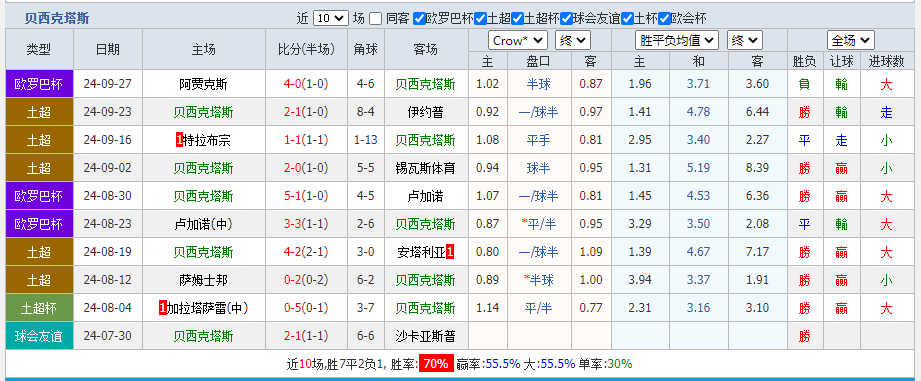Click the 欧罗巴杯 tag in 24-09-27 row
Image resolution: width=921 pixels, height=381 pixels.
[x=39, y=84]
